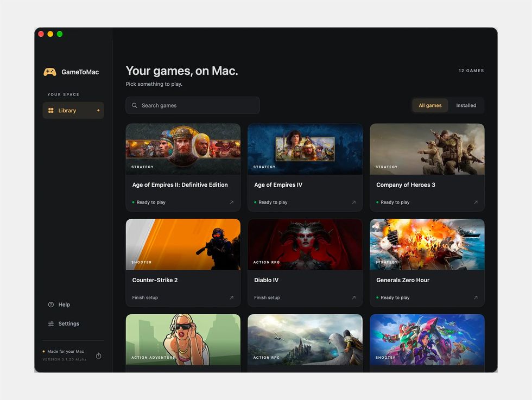Click the Diablo IV title text

267,280
